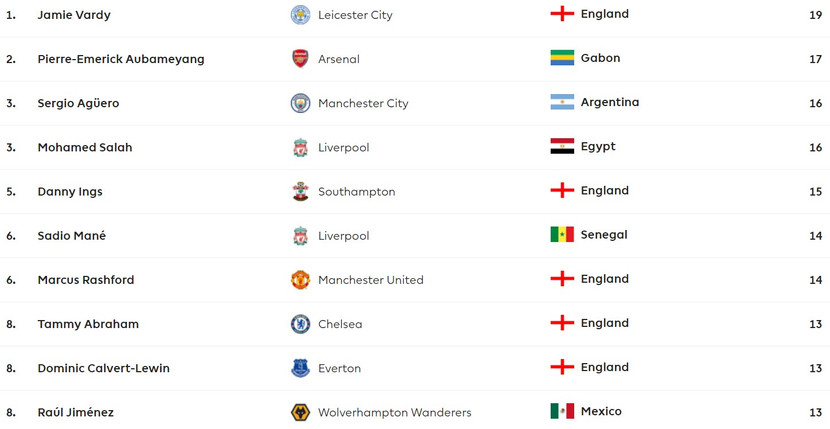Go to the Liverpool link beside Sadio Mané
The width and height of the screenshot is (830, 429).
[343, 236]
